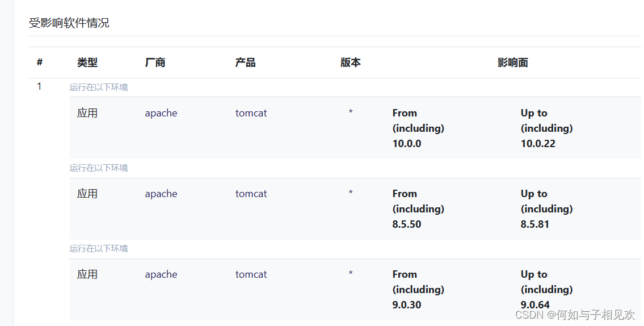This screenshot has width=644, height=326.
Task: Click the 产品 column header
Action: point(245,62)
